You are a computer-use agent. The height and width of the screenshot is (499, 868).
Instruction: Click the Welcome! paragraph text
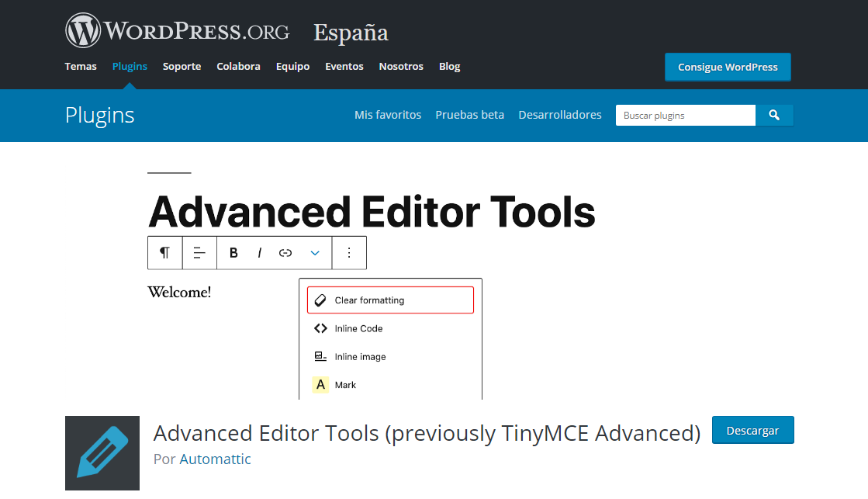pos(179,293)
